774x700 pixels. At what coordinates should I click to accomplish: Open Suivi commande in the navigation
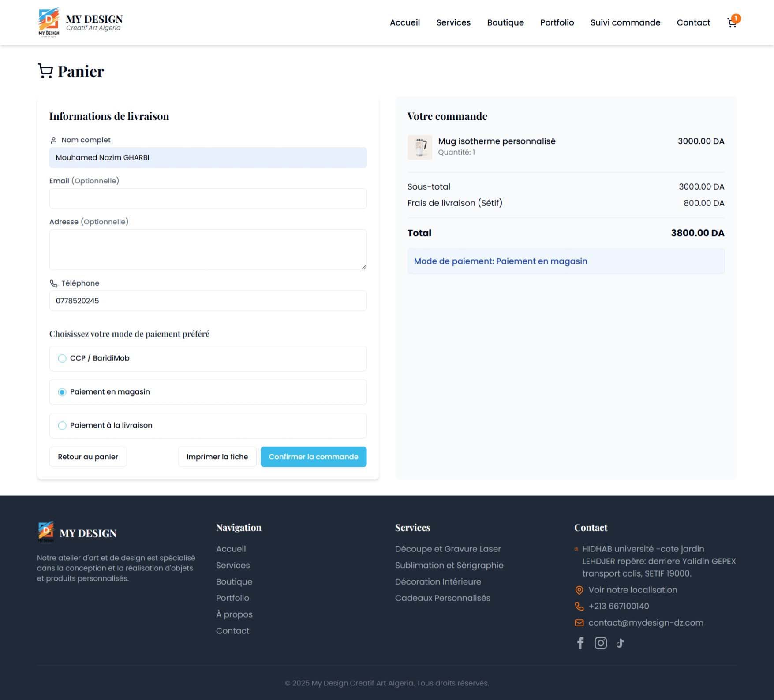pos(625,22)
